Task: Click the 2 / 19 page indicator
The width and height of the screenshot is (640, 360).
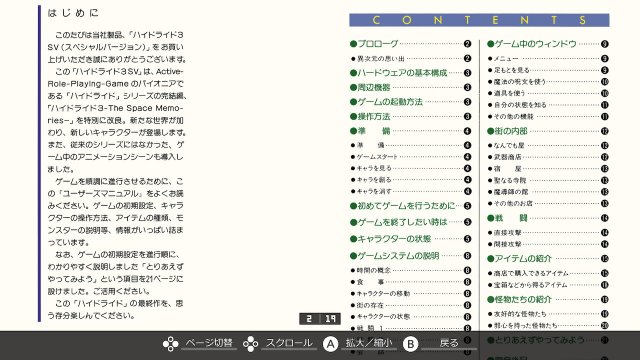Action: (320, 319)
